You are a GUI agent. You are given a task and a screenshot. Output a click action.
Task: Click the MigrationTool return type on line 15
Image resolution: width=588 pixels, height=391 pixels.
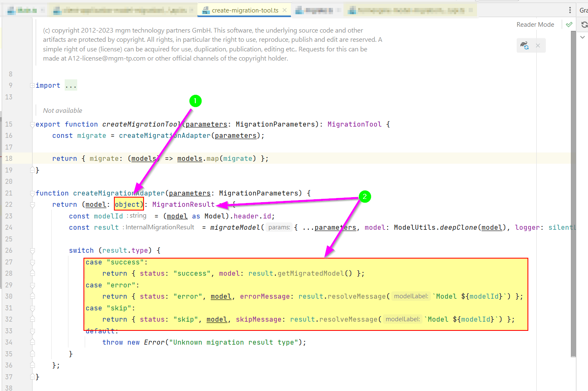[354, 124]
